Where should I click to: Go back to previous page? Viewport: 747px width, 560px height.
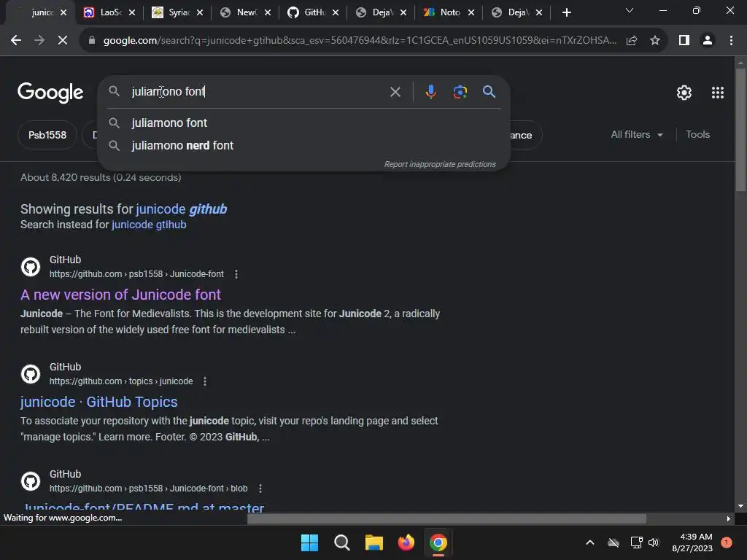16,41
